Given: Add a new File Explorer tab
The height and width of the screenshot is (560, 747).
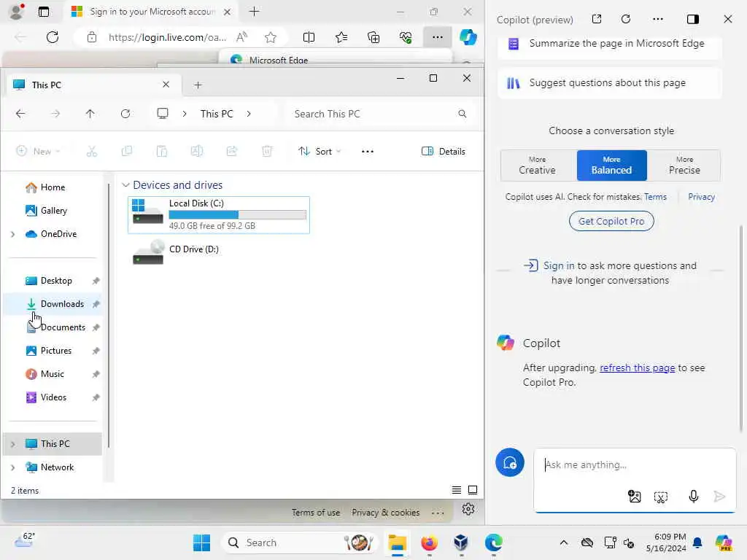Looking at the screenshot, I should point(198,85).
